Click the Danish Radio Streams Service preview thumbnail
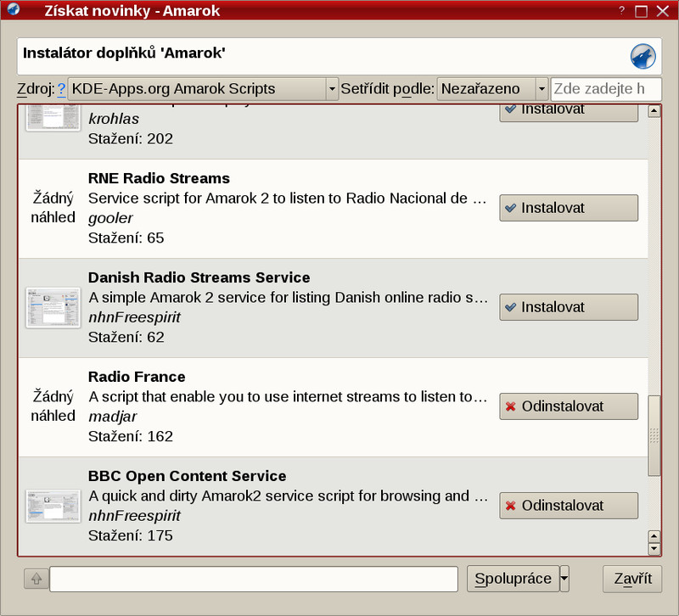This screenshot has height=616, width=679. coord(53,308)
